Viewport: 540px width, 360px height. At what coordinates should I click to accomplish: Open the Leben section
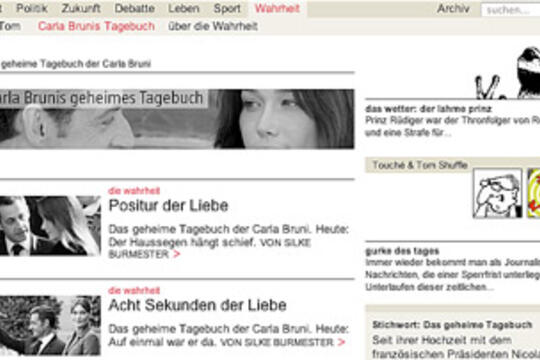[x=184, y=8]
